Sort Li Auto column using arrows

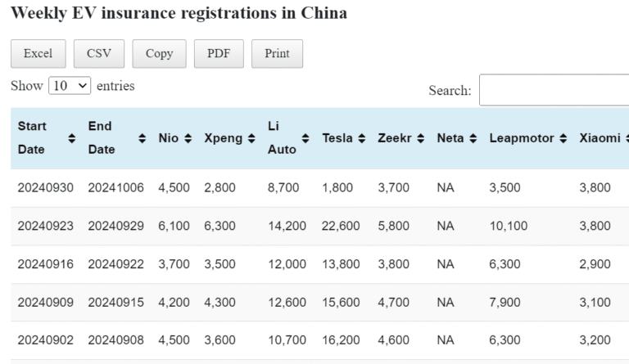306,139
